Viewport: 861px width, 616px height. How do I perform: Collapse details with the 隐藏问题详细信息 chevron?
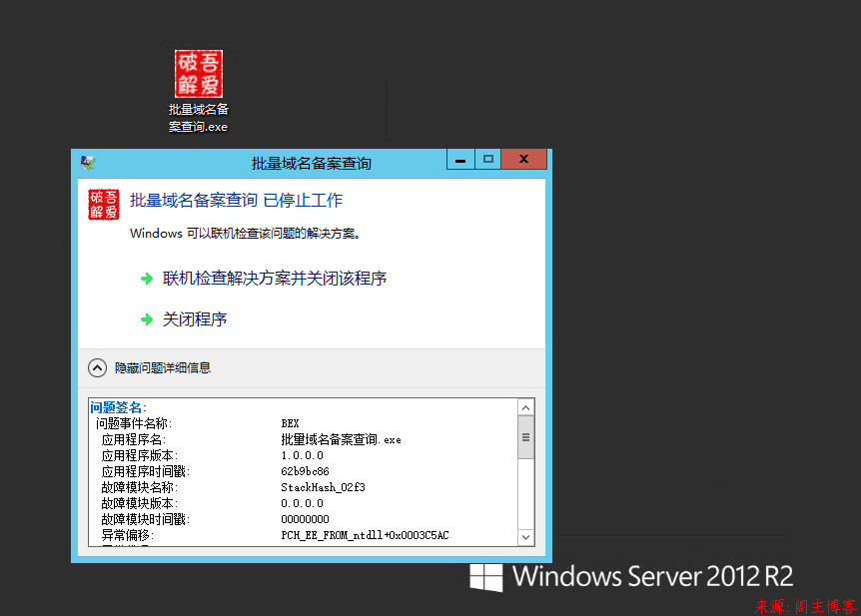pyautogui.click(x=97, y=367)
